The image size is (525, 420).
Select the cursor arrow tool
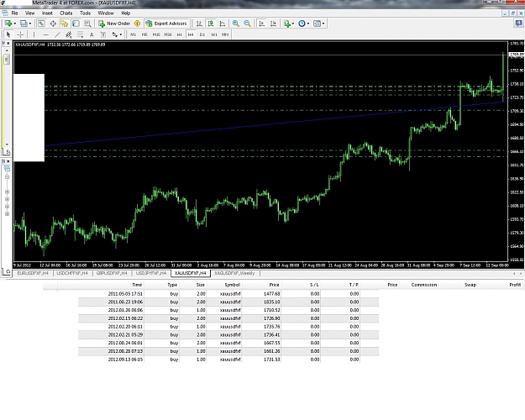pyautogui.click(x=8, y=34)
